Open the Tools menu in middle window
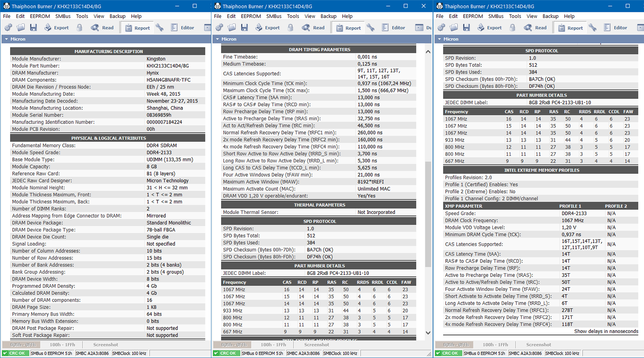This screenshot has width=644, height=358. tap(293, 16)
